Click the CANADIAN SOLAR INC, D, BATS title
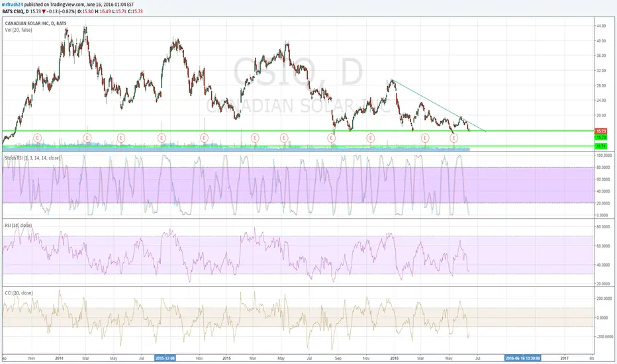Screen dimensions: 617x364 pyautogui.click(x=36, y=24)
